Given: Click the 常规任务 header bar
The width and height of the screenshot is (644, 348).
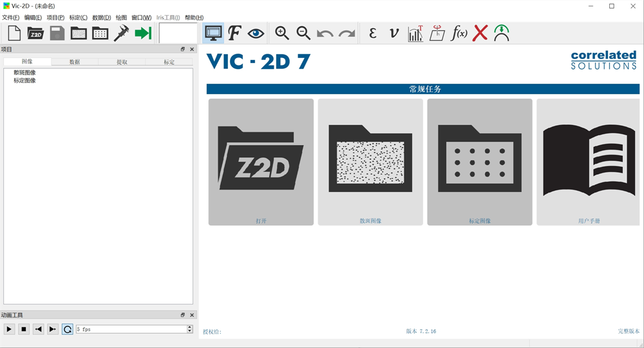Looking at the screenshot, I should click(423, 89).
